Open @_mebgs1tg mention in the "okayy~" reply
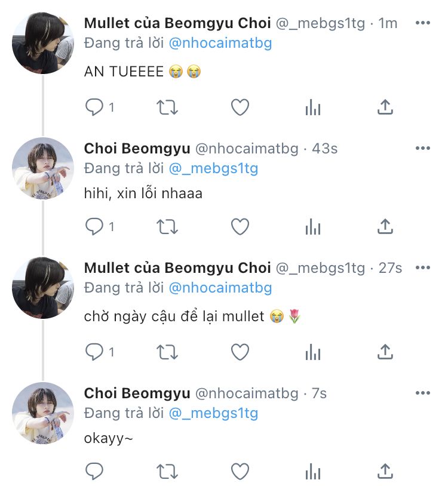Image resolution: width=448 pixels, height=486 pixels. 214,413
